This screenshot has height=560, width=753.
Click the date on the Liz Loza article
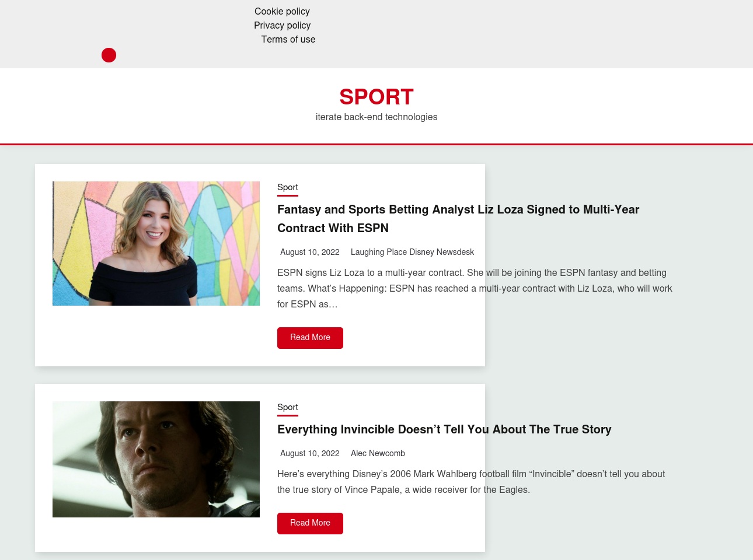310,253
